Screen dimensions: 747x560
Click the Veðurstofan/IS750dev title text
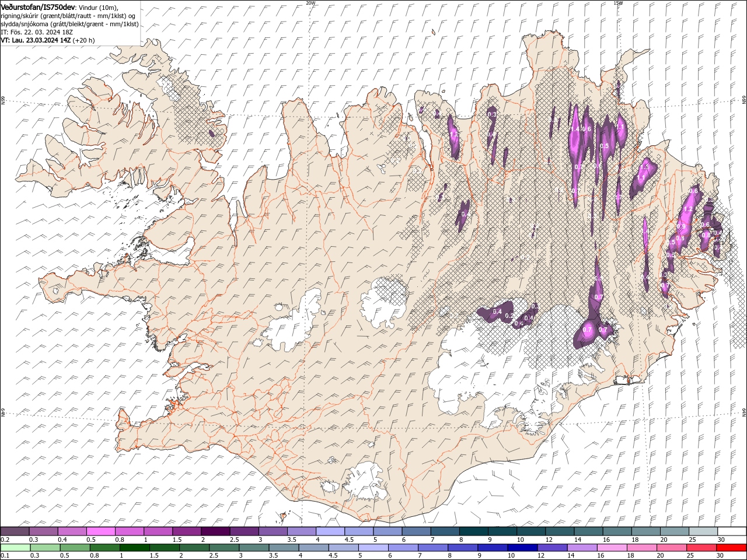(38, 6)
